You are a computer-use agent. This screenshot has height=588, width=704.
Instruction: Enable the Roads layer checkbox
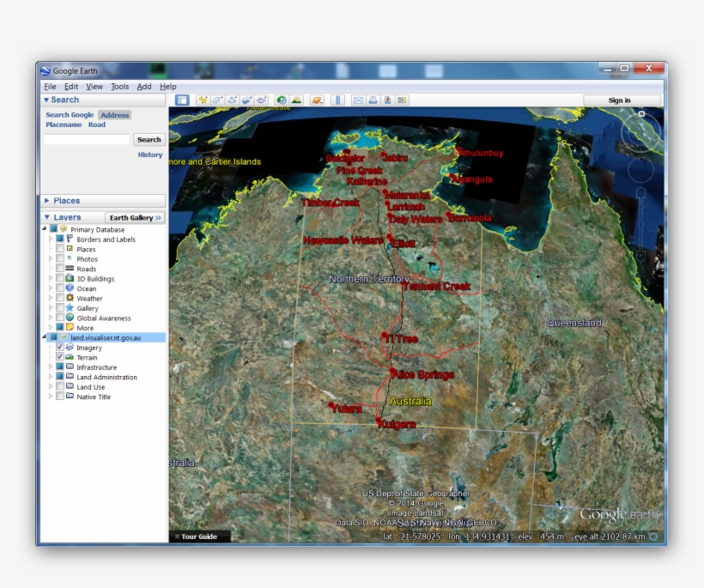[60, 269]
